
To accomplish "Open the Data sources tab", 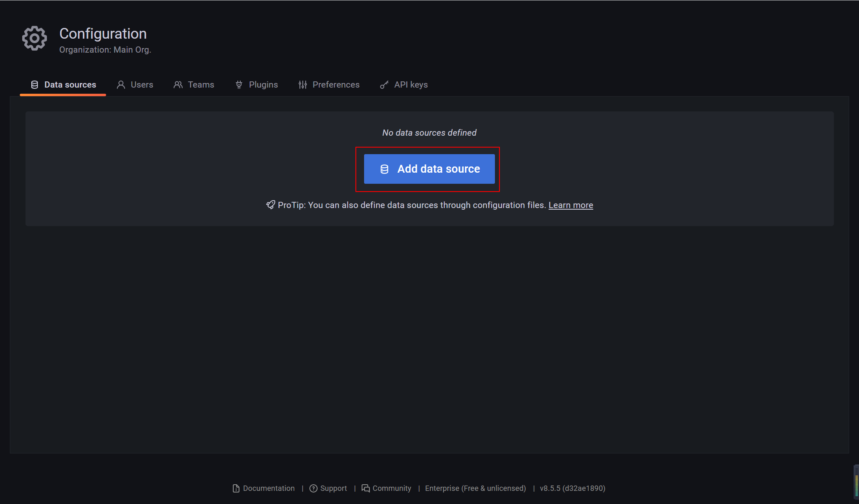I will [63, 85].
